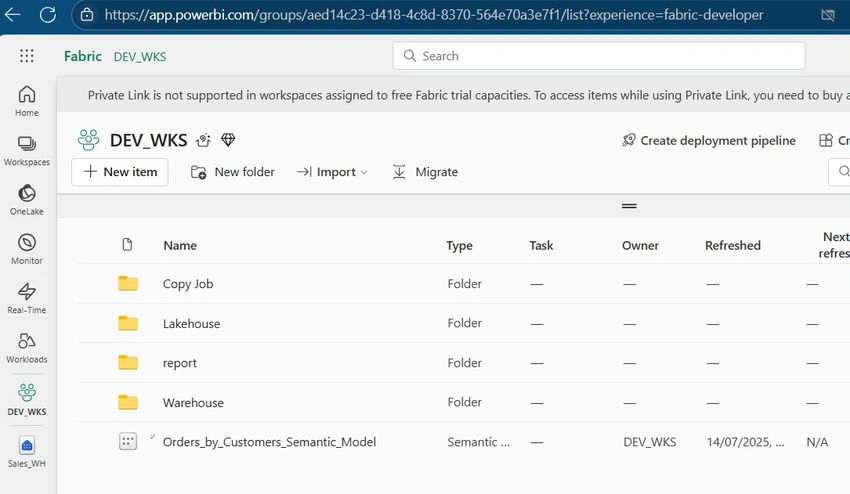Click New folder in the toolbar
This screenshot has height=494, width=850.
[233, 172]
